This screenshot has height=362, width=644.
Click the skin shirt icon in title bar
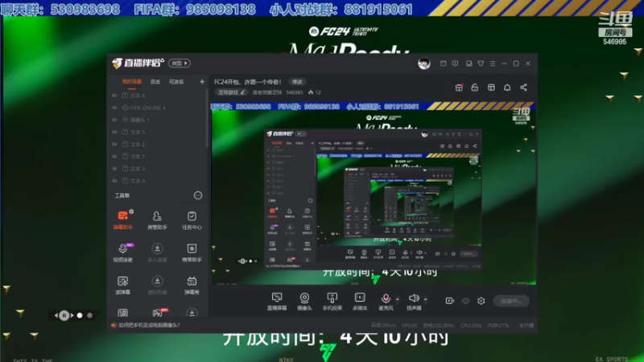point(481,64)
